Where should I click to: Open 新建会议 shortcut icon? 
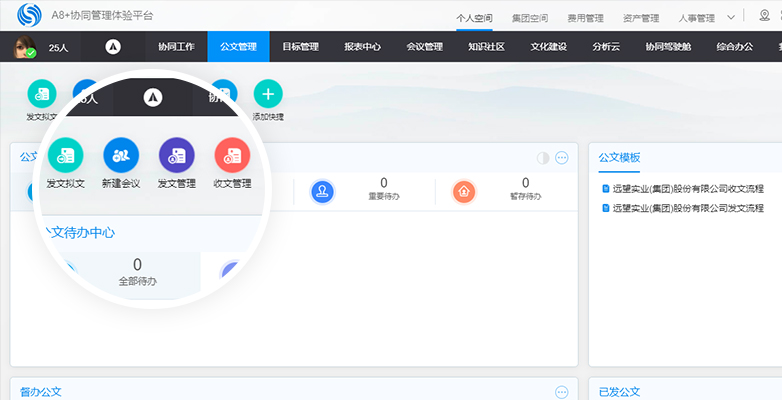(121, 155)
